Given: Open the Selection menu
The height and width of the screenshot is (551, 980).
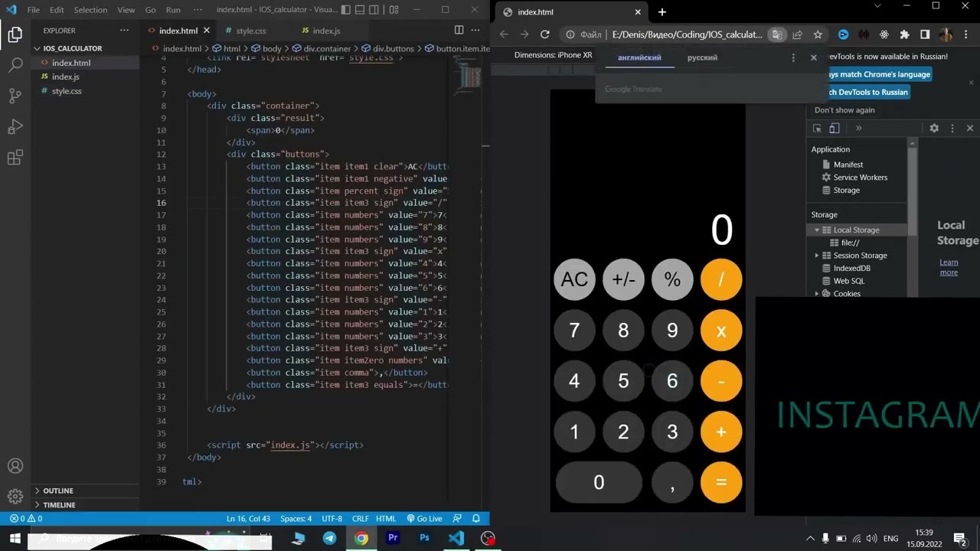Looking at the screenshot, I should (x=90, y=10).
